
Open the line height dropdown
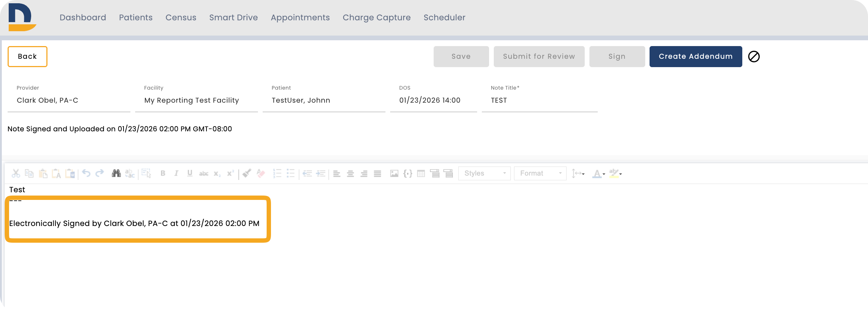[578, 173]
